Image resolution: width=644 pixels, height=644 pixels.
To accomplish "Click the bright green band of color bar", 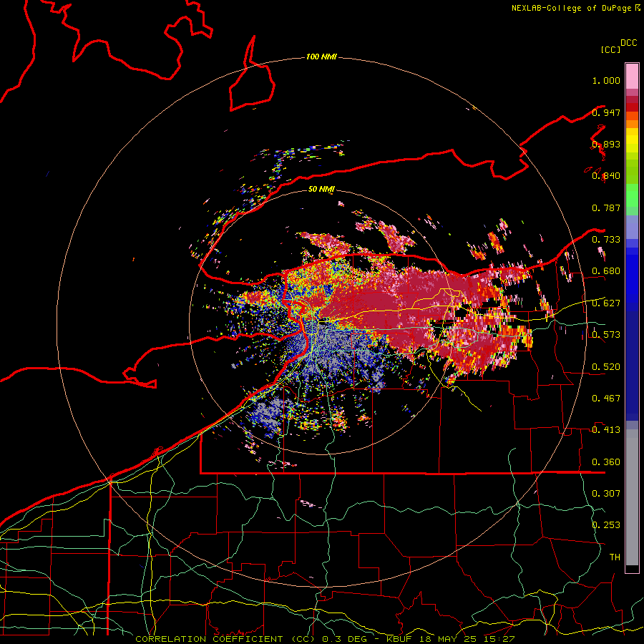I will click(632, 195).
